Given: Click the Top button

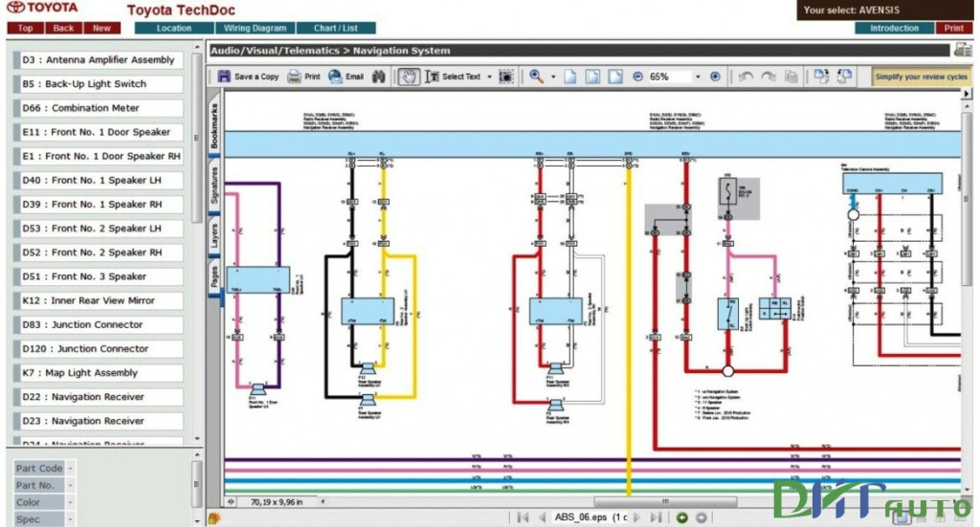Looking at the screenshot, I should coord(25,28).
